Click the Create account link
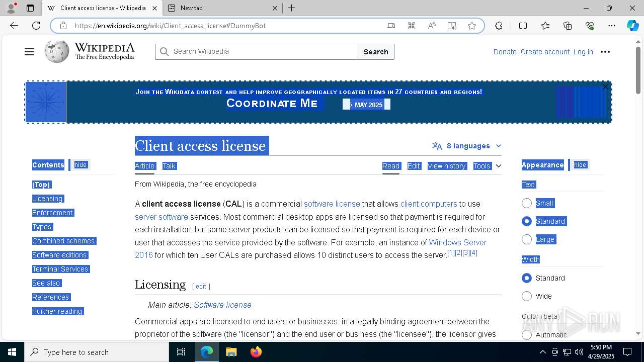The height and width of the screenshot is (362, 644). pyautogui.click(x=545, y=52)
